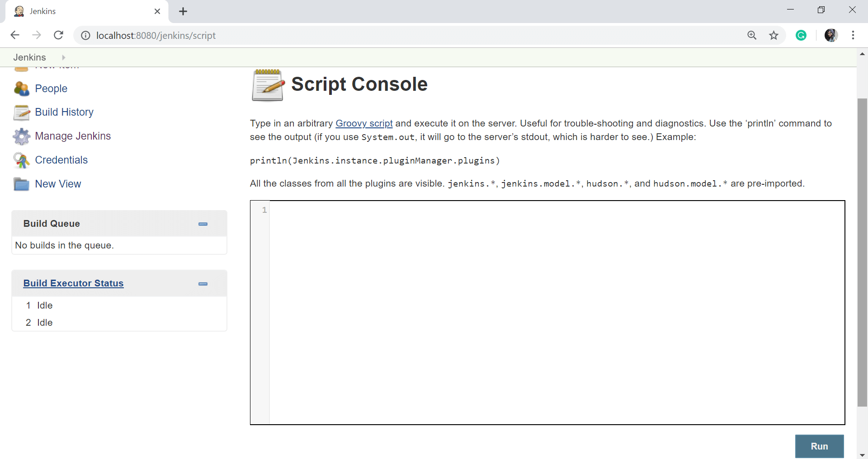Viewport: 868px width, 459px height.
Task: Click the Manage Jenkins gear icon
Action: pyautogui.click(x=21, y=136)
